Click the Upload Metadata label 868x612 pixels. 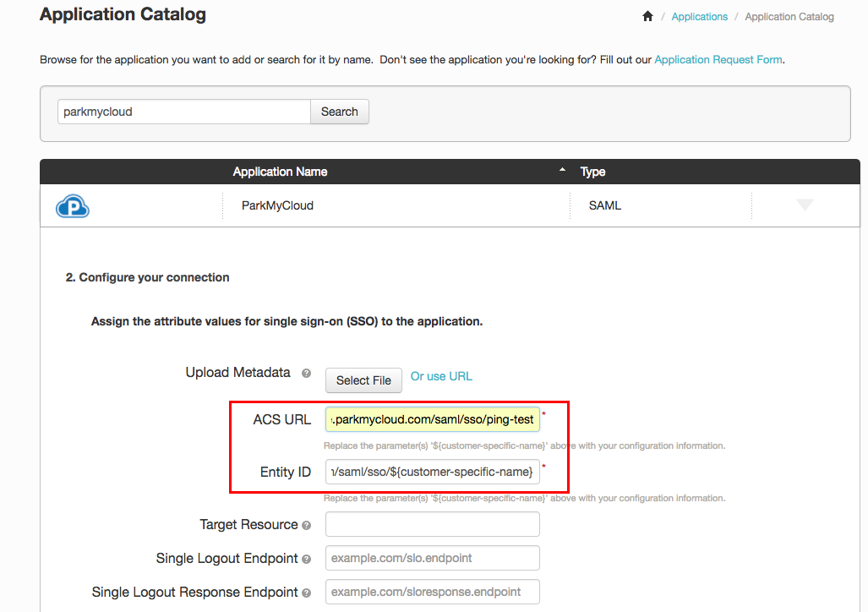(237, 372)
